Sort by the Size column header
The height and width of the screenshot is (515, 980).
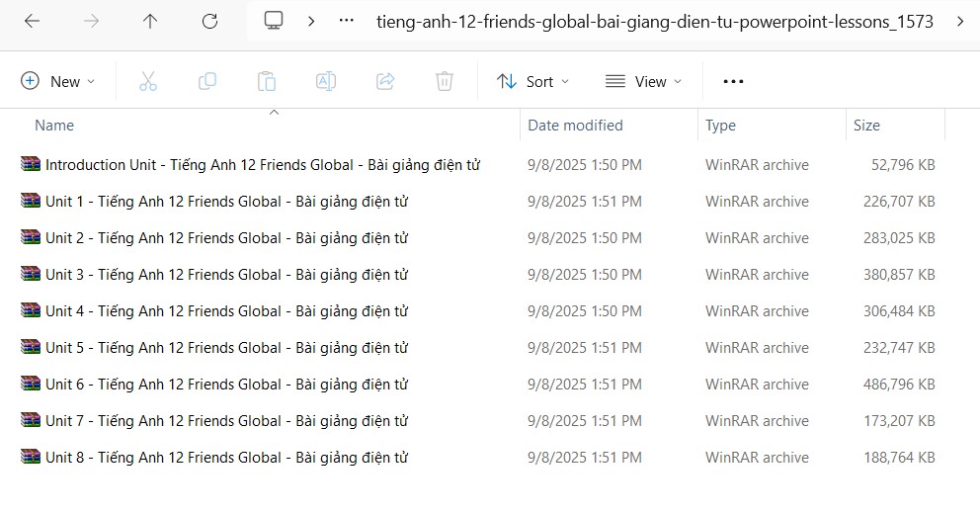(866, 125)
